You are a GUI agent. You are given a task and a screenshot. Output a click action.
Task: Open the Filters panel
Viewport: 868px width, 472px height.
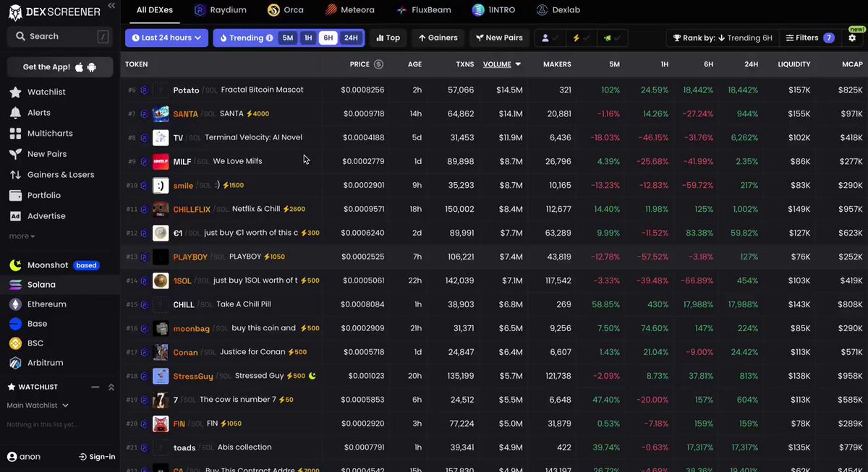point(809,38)
